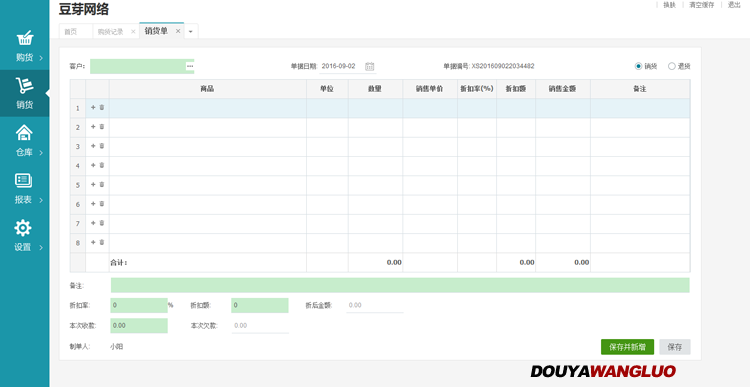
Task: Expand the 仓库 sidebar submenu chevron
Action: [41, 153]
